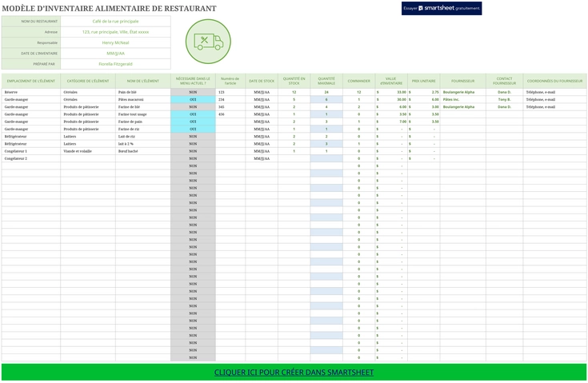Click the delivery truck icon
The height and width of the screenshot is (383, 588).
click(208, 42)
